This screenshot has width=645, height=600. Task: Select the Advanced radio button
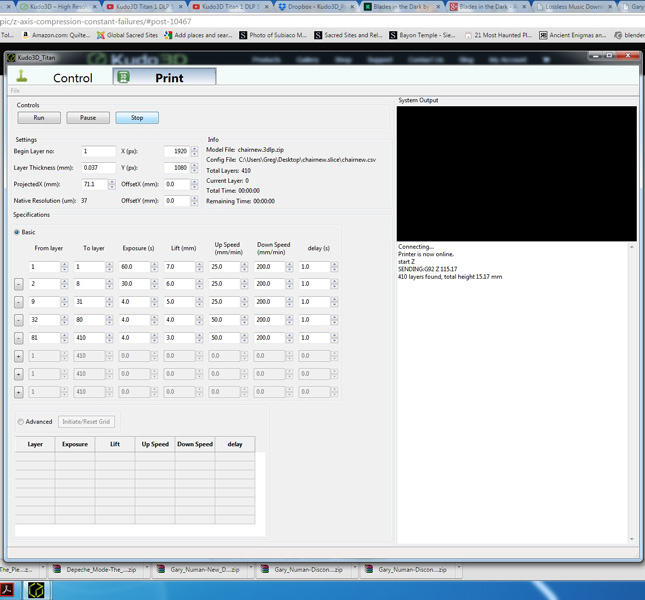21,421
